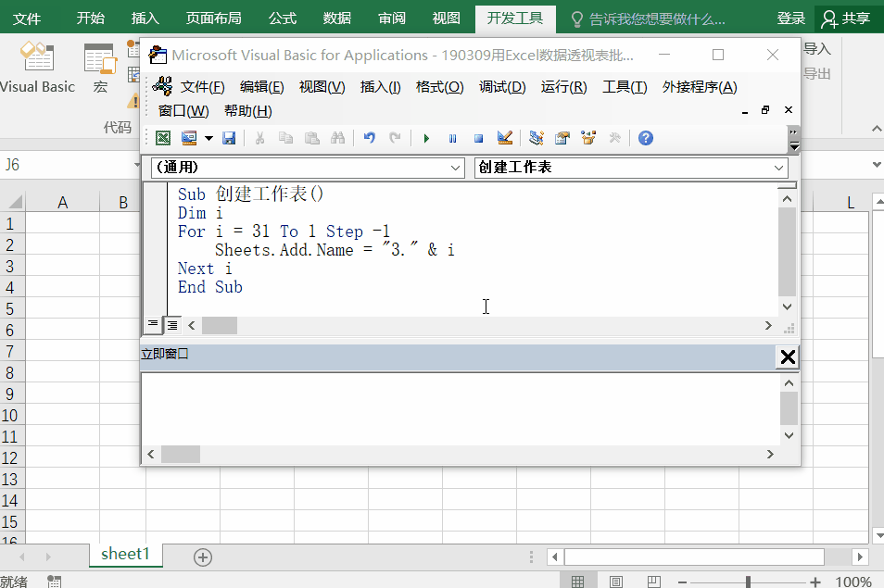Screen dimensions: 884x588
Task: Run the macro with the green play button
Action: [x=427, y=138]
